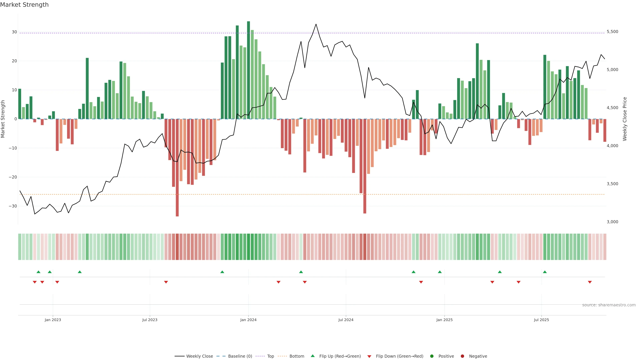The width and height of the screenshot is (644, 362).
Task: Click the rightmost red flip-down triangle marker
Action: point(590,282)
